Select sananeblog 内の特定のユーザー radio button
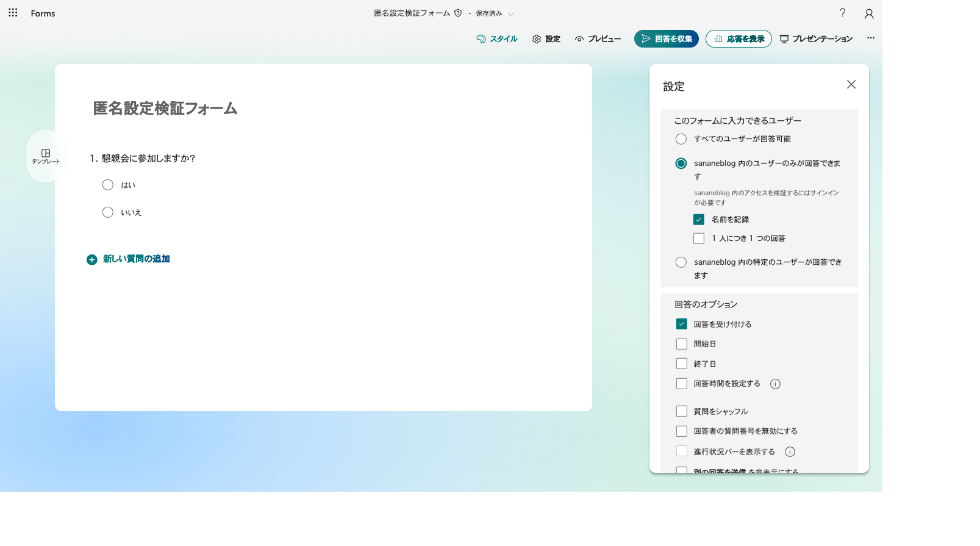The image size is (980, 546). coord(681,262)
